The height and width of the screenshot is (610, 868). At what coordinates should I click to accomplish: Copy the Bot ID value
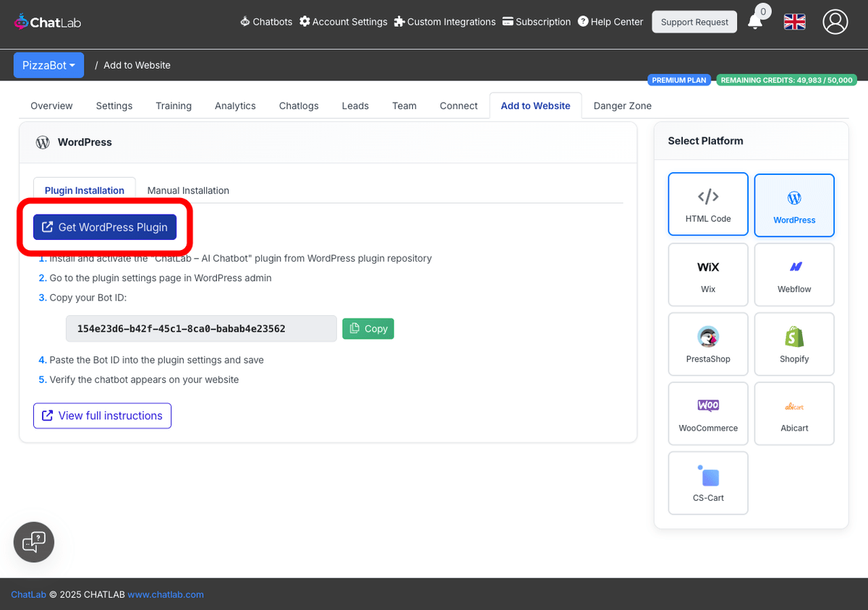click(x=368, y=328)
